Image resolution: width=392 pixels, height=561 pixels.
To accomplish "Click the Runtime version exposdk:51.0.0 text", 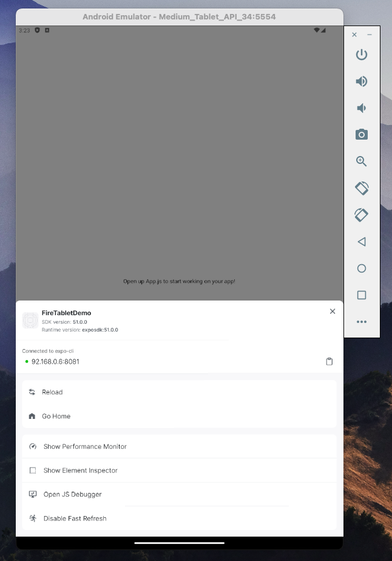I will (x=79, y=330).
